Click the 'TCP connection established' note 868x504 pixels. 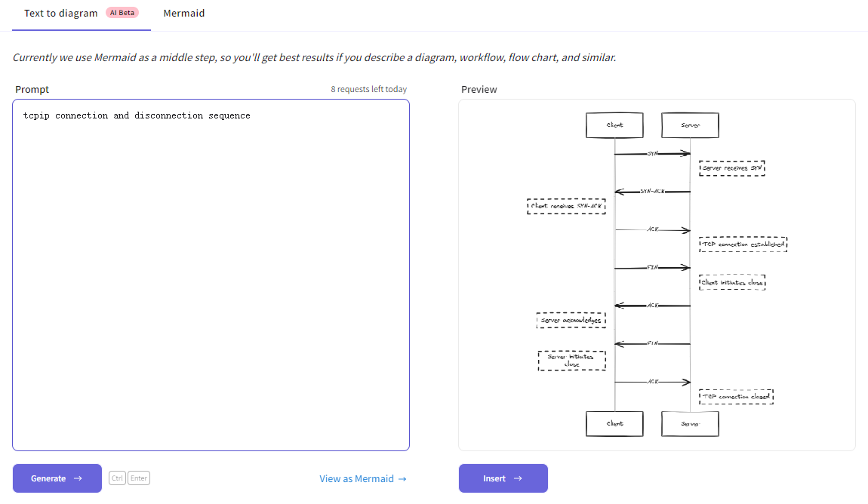pyautogui.click(x=743, y=243)
